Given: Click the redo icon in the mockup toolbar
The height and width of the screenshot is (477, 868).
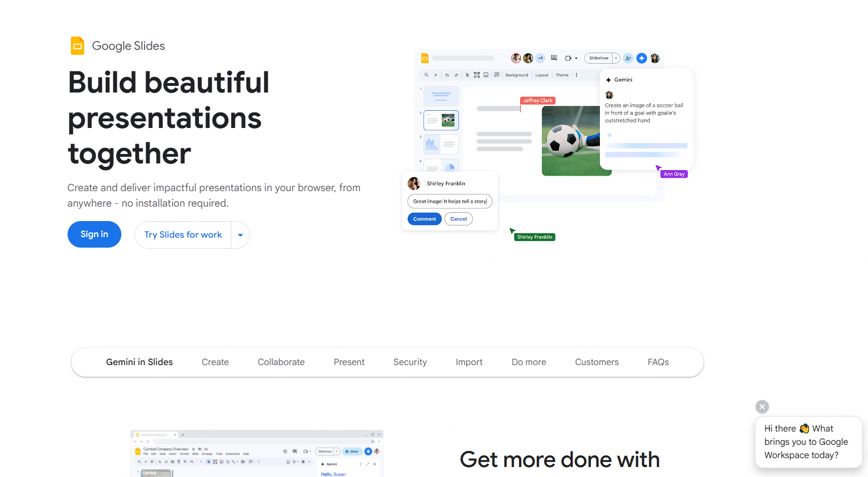Looking at the screenshot, I should coord(456,75).
